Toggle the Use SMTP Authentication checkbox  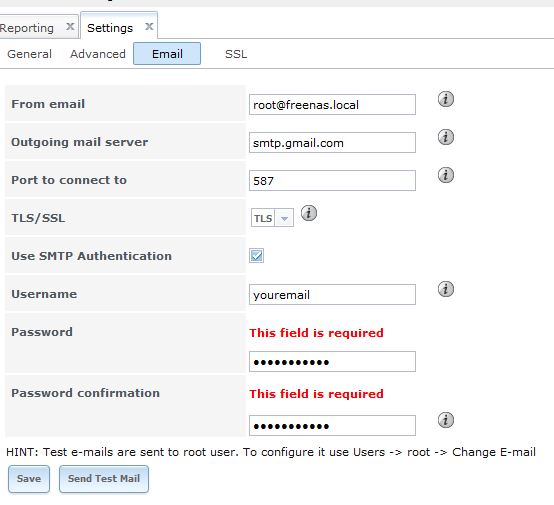[x=257, y=256]
